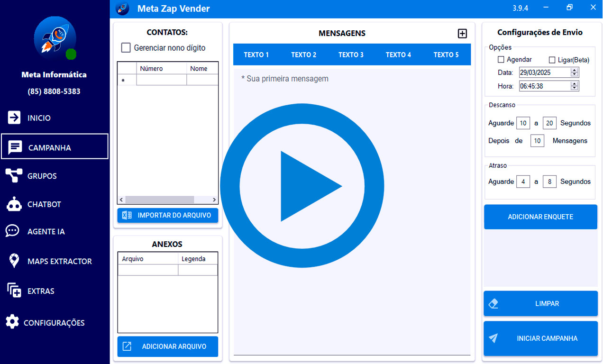The image size is (603, 364).
Task: Decrease Hora value with down arrow
Action: (575, 89)
